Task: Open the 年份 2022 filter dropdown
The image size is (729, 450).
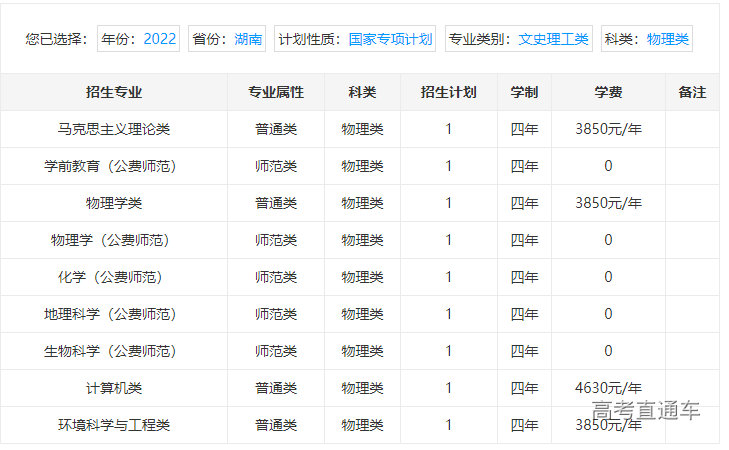Action: coord(138,39)
